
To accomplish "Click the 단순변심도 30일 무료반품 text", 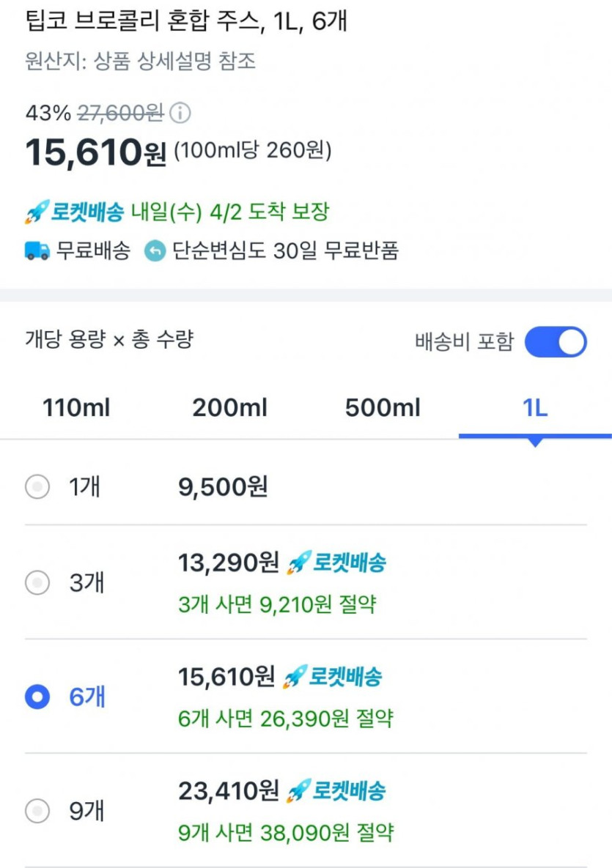I will click(286, 251).
